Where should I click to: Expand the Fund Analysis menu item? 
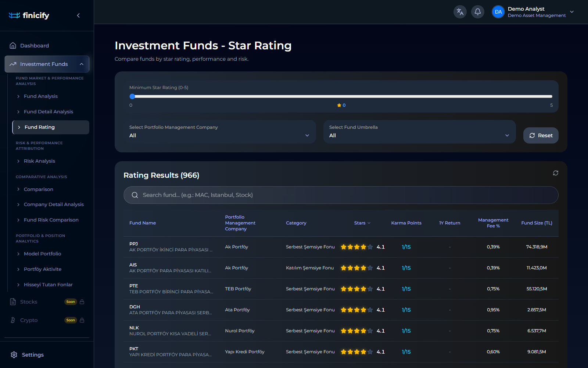pos(41,96)
